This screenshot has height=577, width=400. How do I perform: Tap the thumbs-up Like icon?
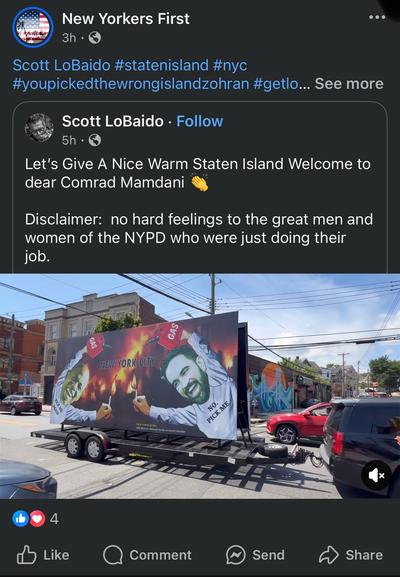click(x=27, y=555)
